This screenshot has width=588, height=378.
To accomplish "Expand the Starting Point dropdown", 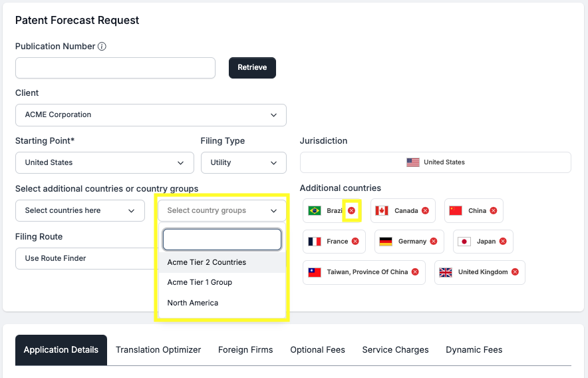I will [104, 163].
